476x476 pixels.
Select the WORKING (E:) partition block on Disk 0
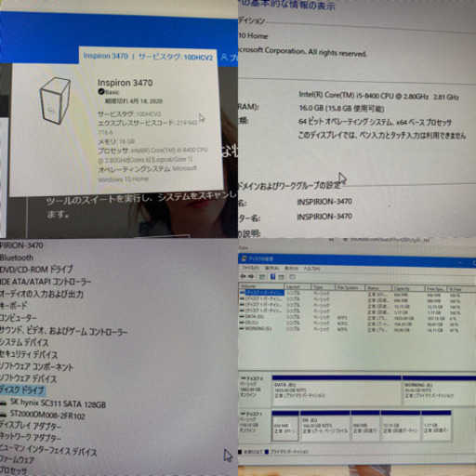pyautogui.click(x=439, y=390)
